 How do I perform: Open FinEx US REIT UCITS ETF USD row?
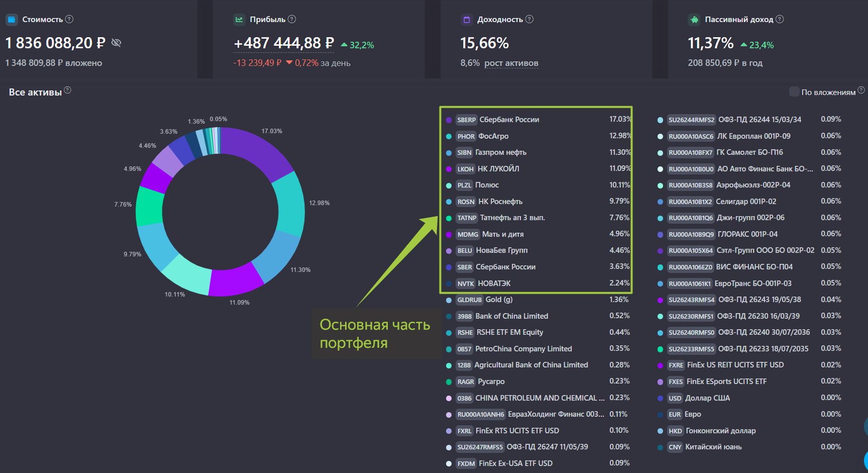(749, 365)
